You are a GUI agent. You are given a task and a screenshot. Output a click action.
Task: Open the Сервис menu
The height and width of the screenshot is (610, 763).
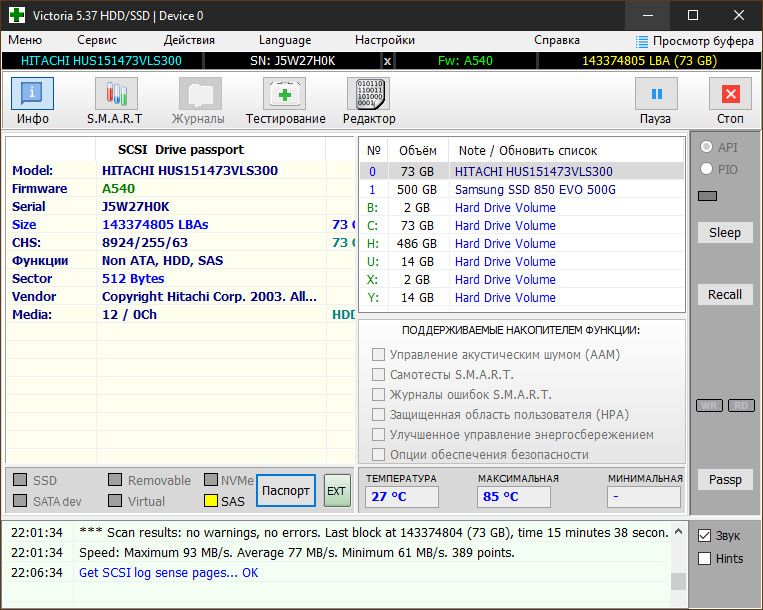[97, 40]
